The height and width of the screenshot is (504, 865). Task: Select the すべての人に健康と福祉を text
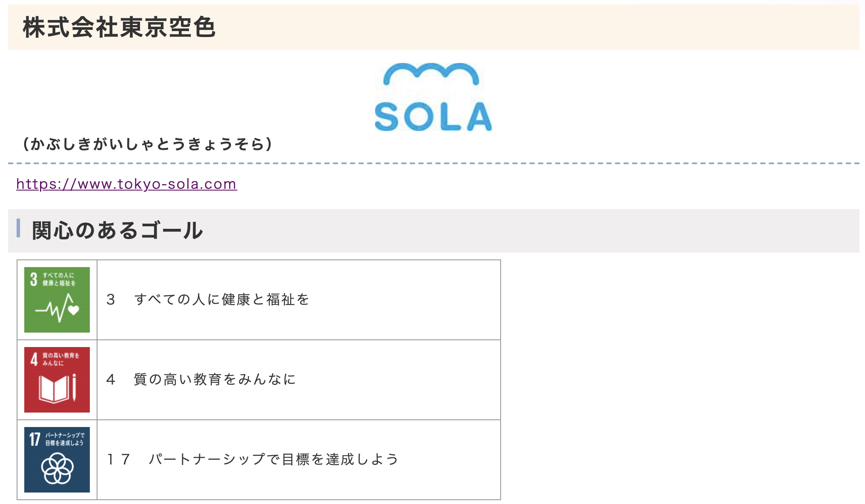pos(221,300)
